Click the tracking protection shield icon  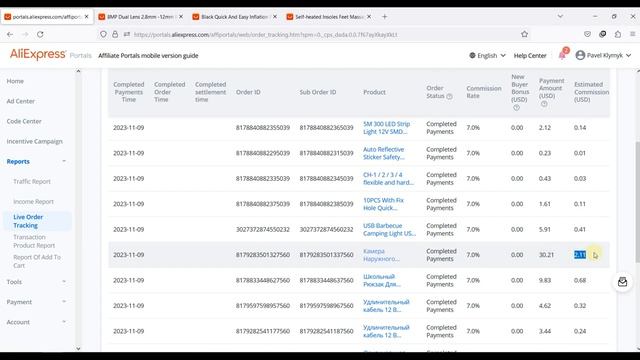coord(104,35)
